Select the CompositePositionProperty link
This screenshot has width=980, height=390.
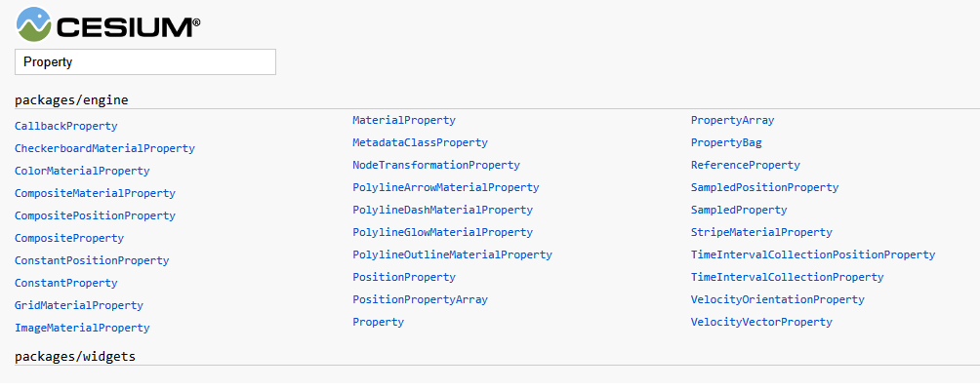pyautogui.click(x=95, y=215)
